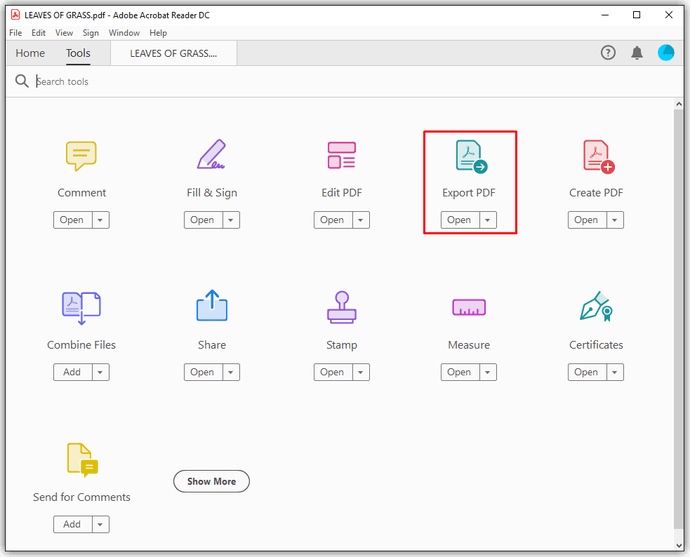Click the Combine Files label
The image size is (690, 557).
coord(81,345)
